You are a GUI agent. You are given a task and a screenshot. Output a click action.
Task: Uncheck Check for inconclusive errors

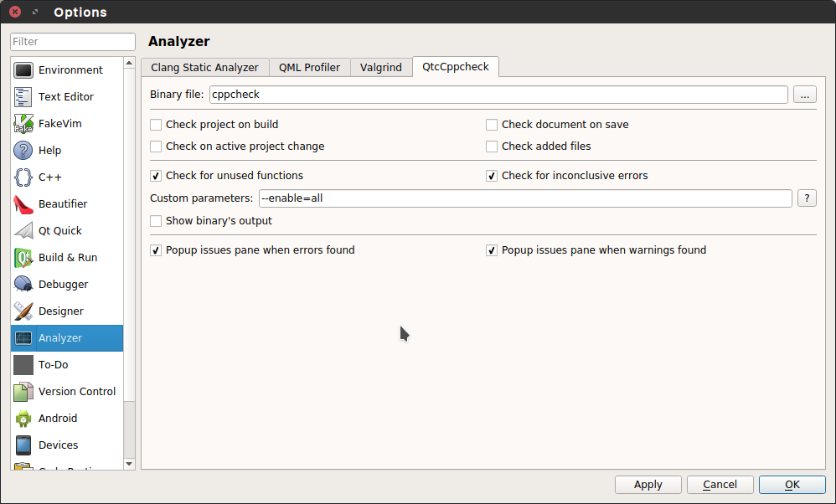click(492, 176)
